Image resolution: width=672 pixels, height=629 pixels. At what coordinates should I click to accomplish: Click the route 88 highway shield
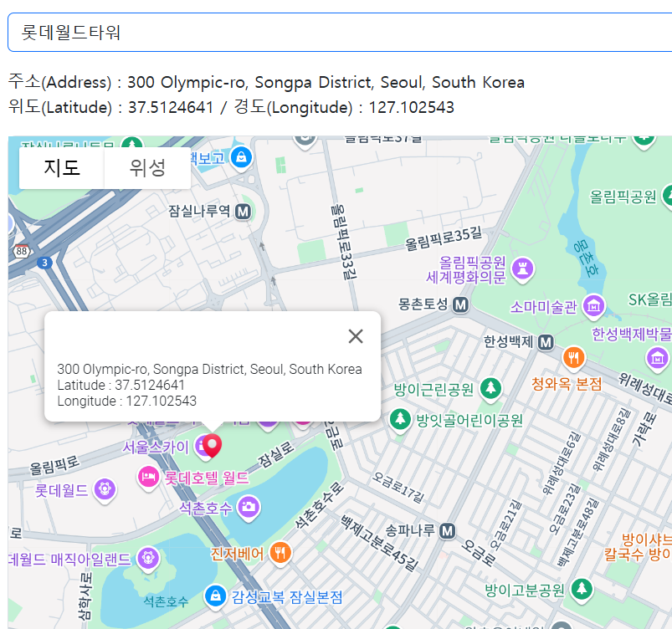click(21, 251)
